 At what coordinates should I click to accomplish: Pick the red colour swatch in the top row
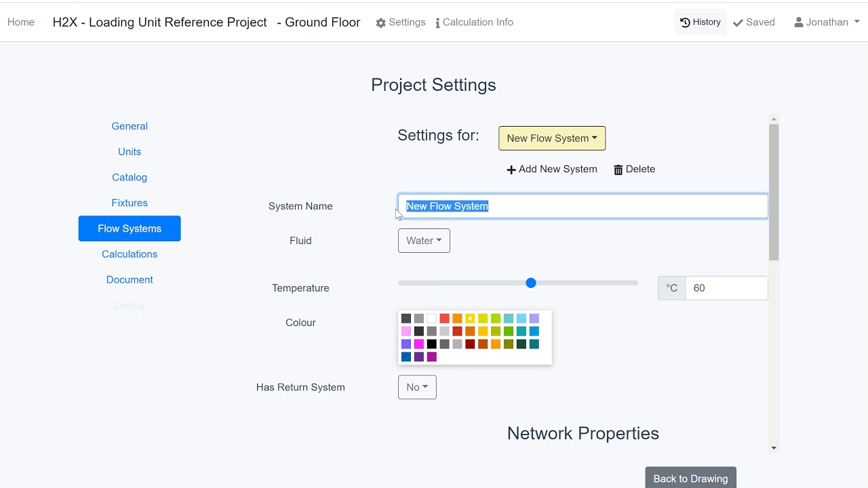[444, 319]
